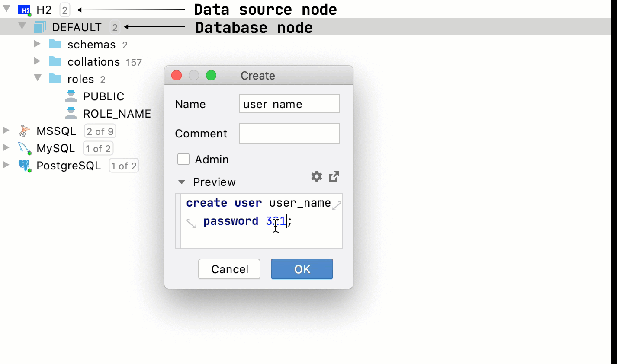Click the Cancel button

point(229,269)
